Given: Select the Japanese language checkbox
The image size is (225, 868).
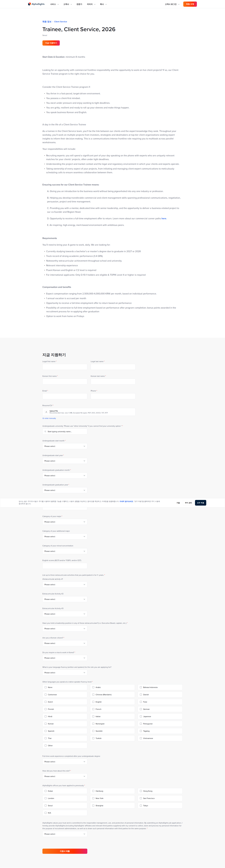Looking at the screenshot, I should (x=141, y=716).
